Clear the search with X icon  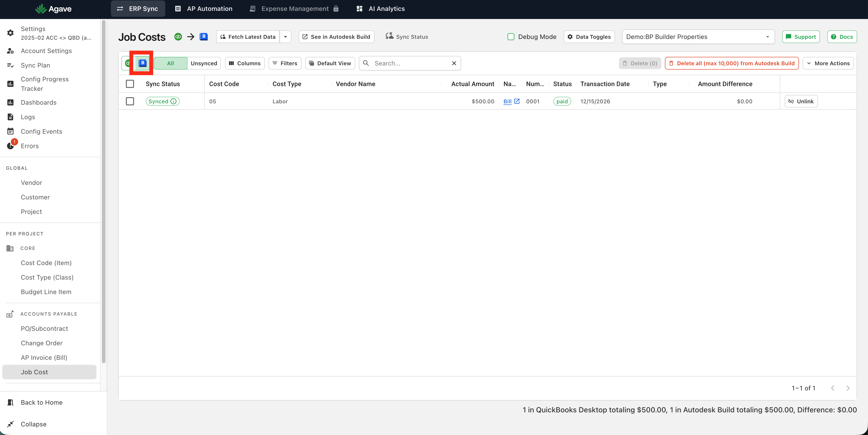coord(454,63)
